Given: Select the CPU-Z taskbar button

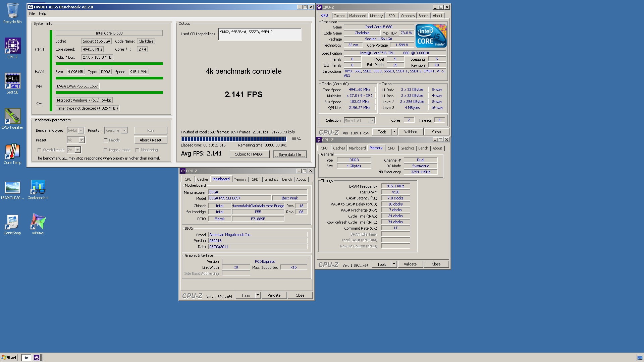Looking at the screenshot, I should [x=37, y=357].
